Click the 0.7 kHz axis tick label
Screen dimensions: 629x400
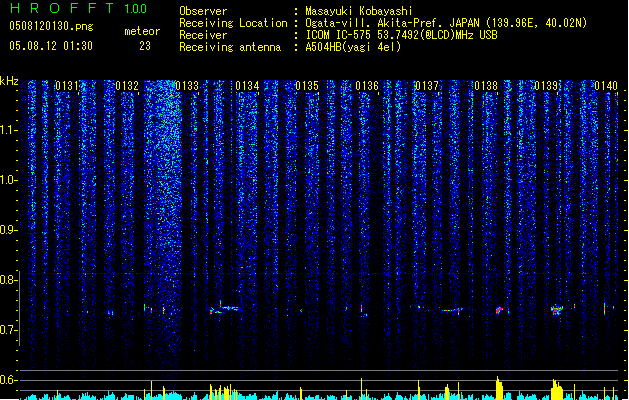8,330
